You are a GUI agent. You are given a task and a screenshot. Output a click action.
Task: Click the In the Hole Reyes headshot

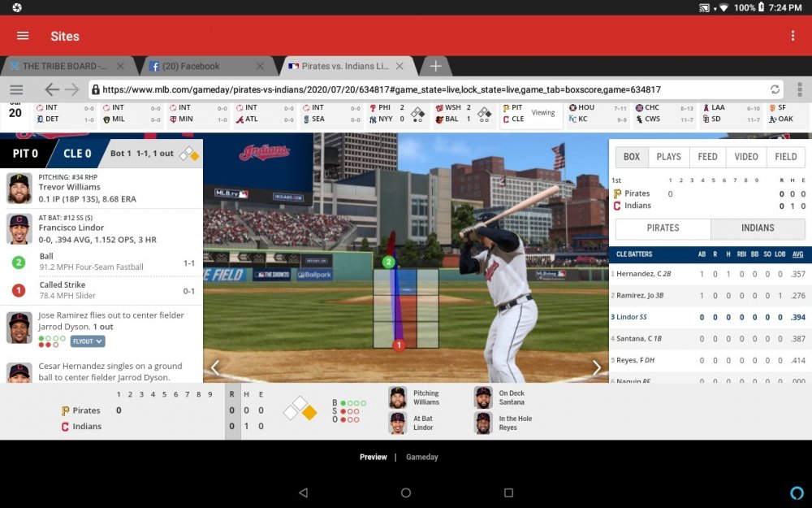tap(483, 423)
